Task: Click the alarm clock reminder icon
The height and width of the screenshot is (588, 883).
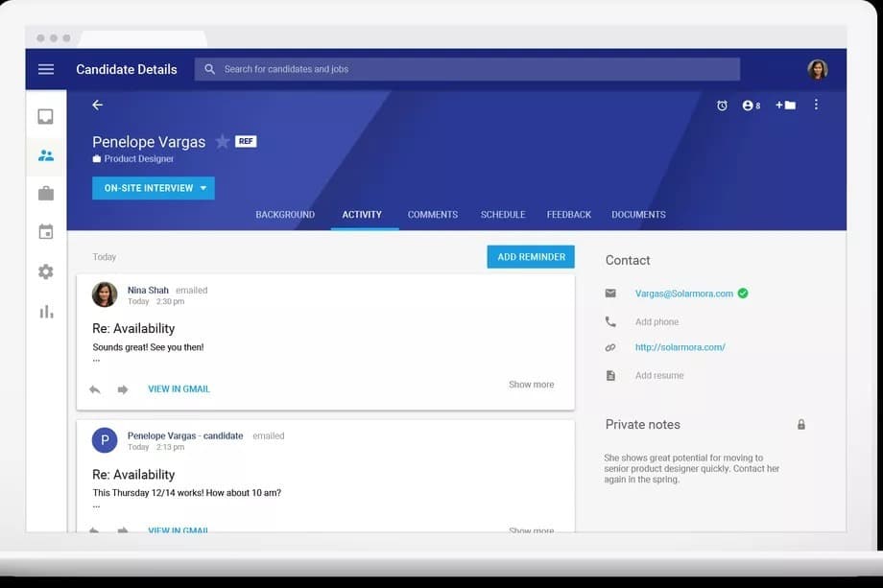Action: pyautogui.click(x=722, y=106)
